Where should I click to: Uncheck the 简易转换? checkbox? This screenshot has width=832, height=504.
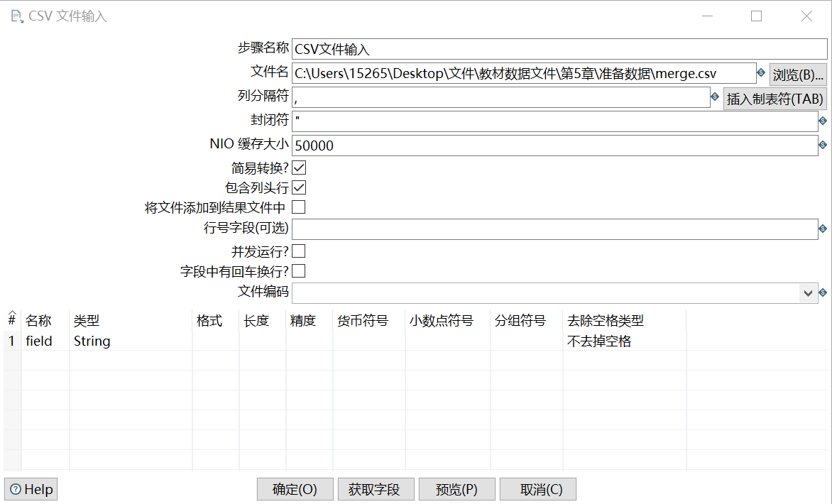(300, 168)
